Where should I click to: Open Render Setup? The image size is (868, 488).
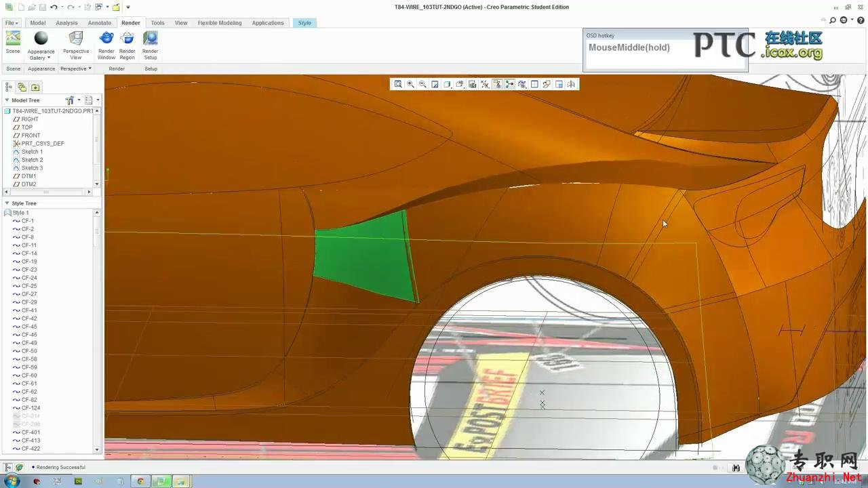[x=151, y=38]
